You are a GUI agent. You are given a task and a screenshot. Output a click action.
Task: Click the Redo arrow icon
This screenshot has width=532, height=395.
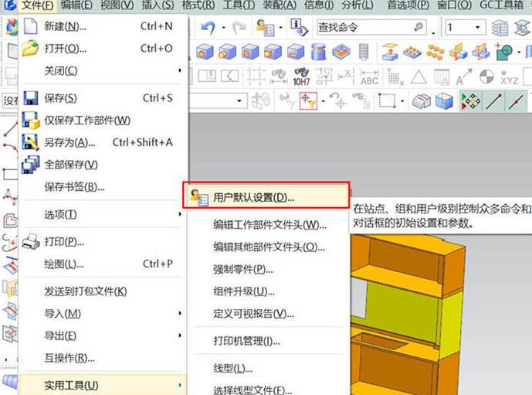point(239,28)
